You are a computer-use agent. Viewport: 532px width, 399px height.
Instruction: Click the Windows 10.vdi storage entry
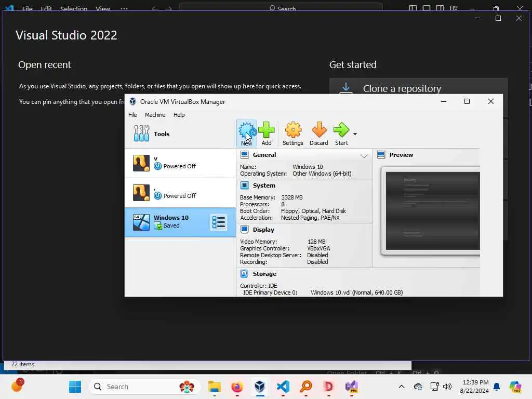[356, 292]
